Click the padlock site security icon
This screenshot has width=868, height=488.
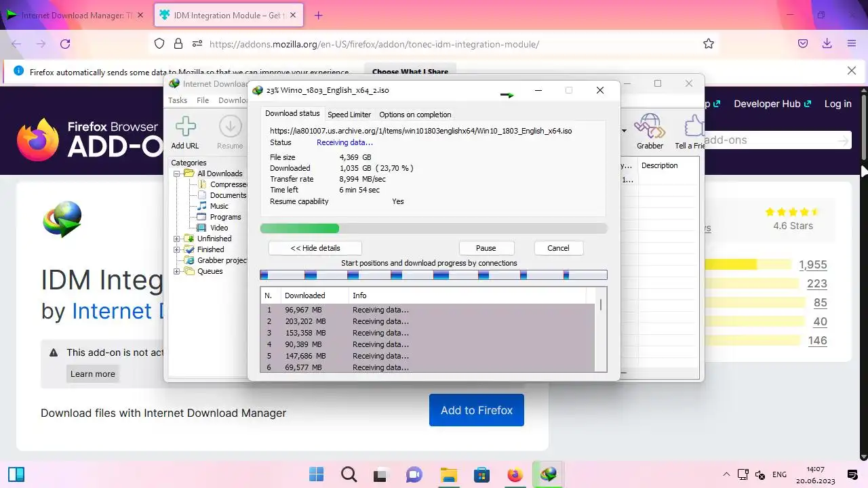pos(178,44)
